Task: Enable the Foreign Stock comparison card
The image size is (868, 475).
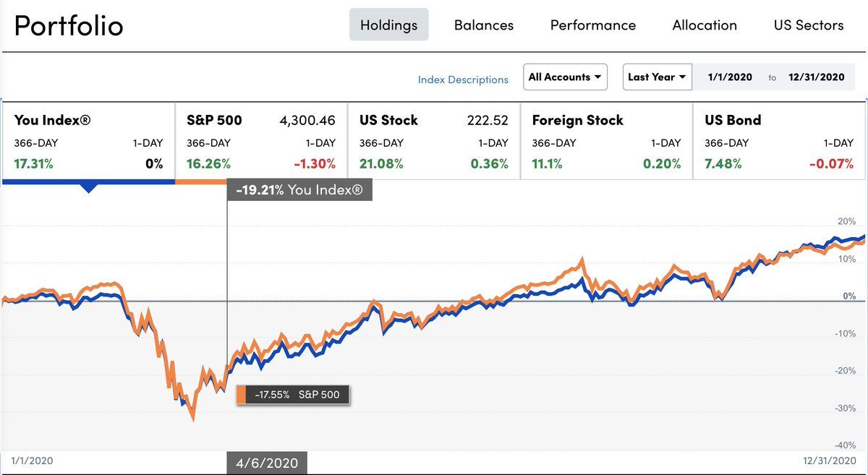Action: tap(606, 141)
